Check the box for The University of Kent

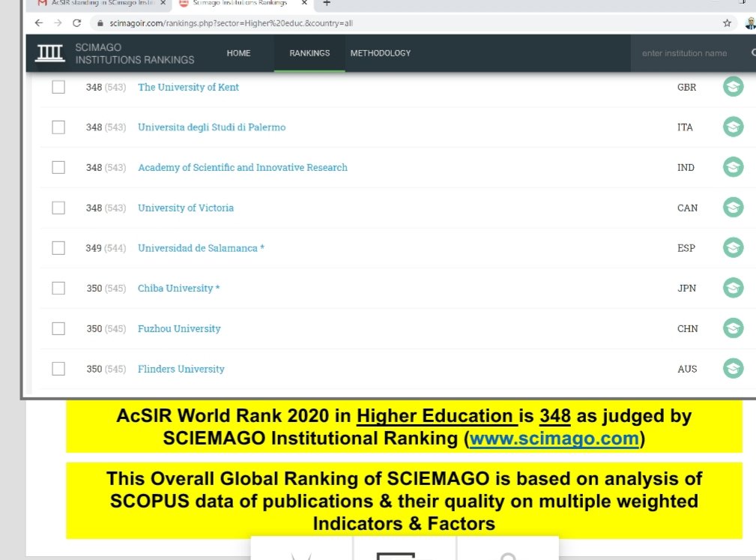(x=58, y=87)
